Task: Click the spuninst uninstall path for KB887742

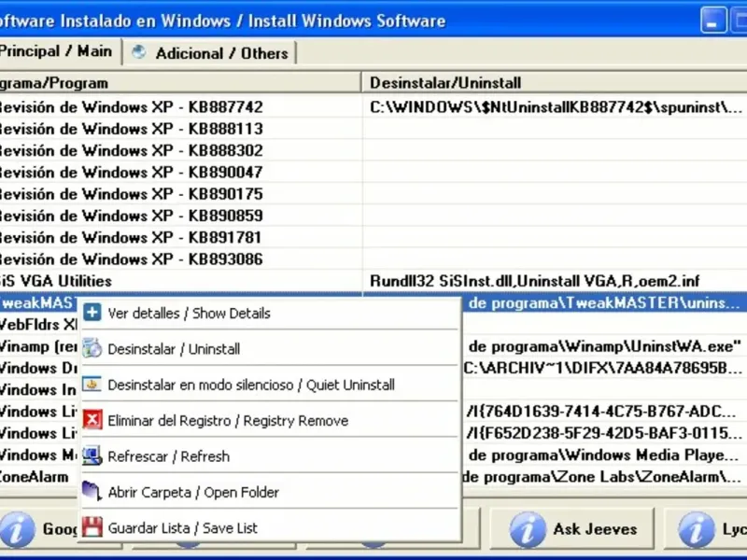Action: [555, 107]
